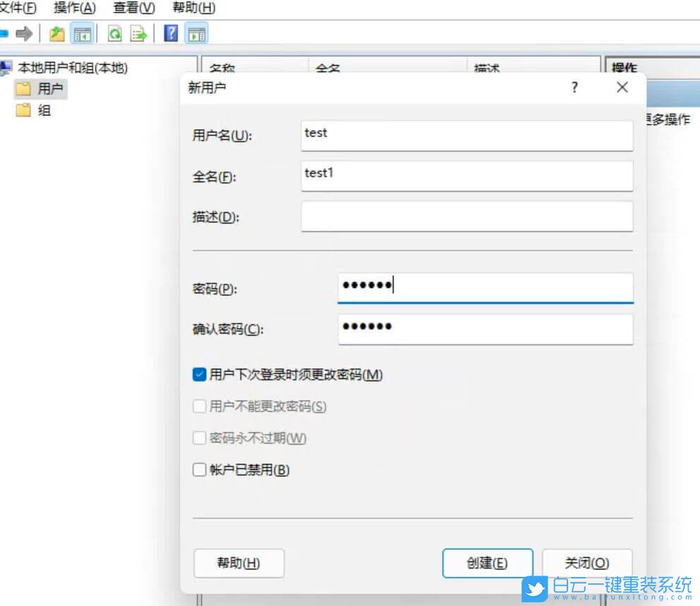Open the 查看 menu
This screenshot has height=606, width=700.
132,8
